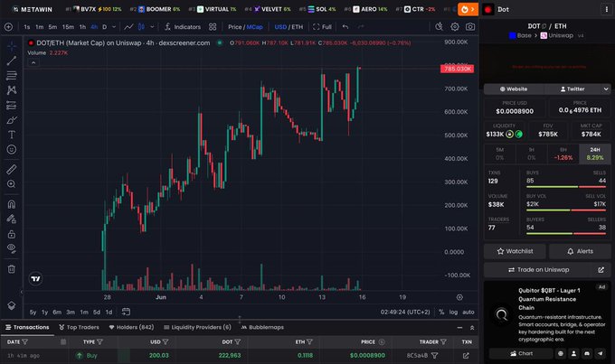This screenshot has height=364, width=615.
Task: Open the Top Traders tab
Action: pyautogui.click(x=79, y=327)
